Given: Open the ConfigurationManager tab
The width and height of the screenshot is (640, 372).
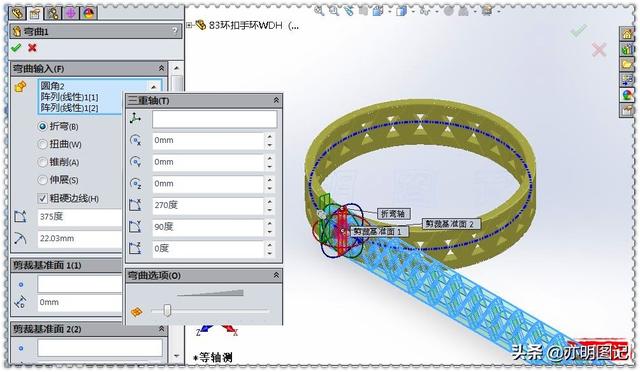Looking at the screenshot, I should coord(53,13).
